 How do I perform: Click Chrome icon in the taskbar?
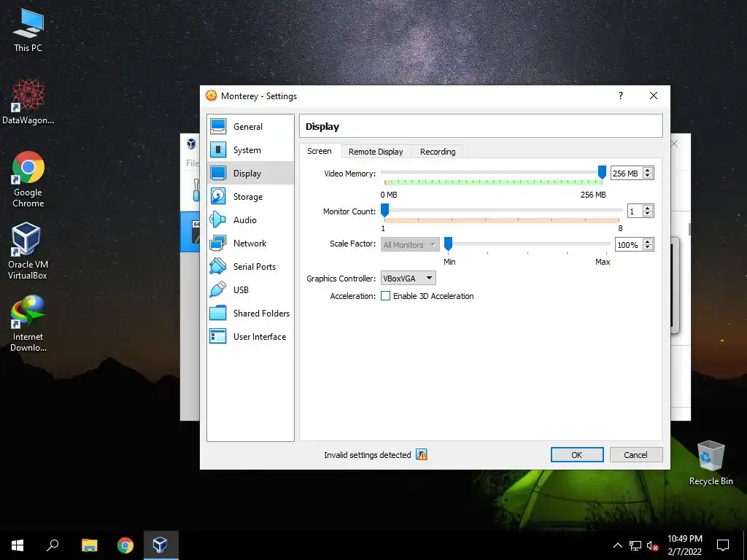pos(125,545)
